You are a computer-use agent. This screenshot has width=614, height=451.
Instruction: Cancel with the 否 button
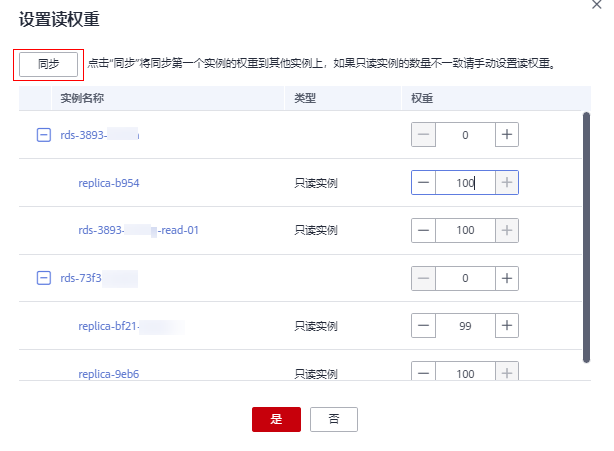coord(333,419)
